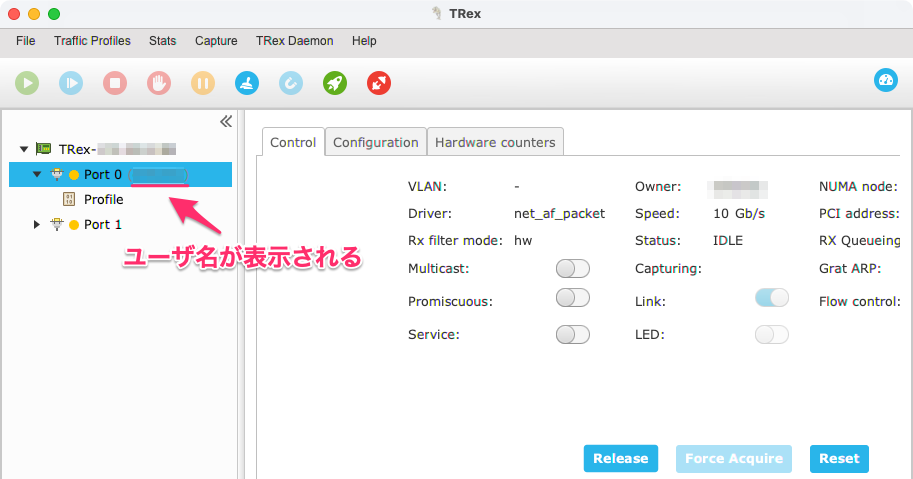913x479 pixels.
Task: Select the Port 1 tree item
Action: 102,225
